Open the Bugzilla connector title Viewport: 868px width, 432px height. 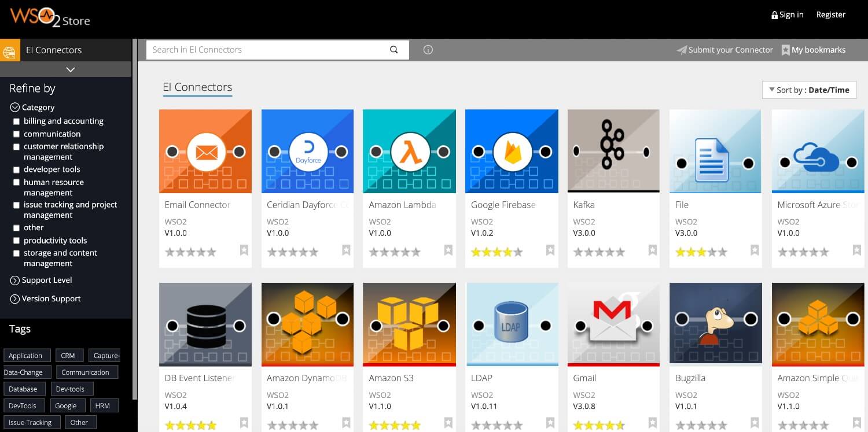[x=690, y=378]
